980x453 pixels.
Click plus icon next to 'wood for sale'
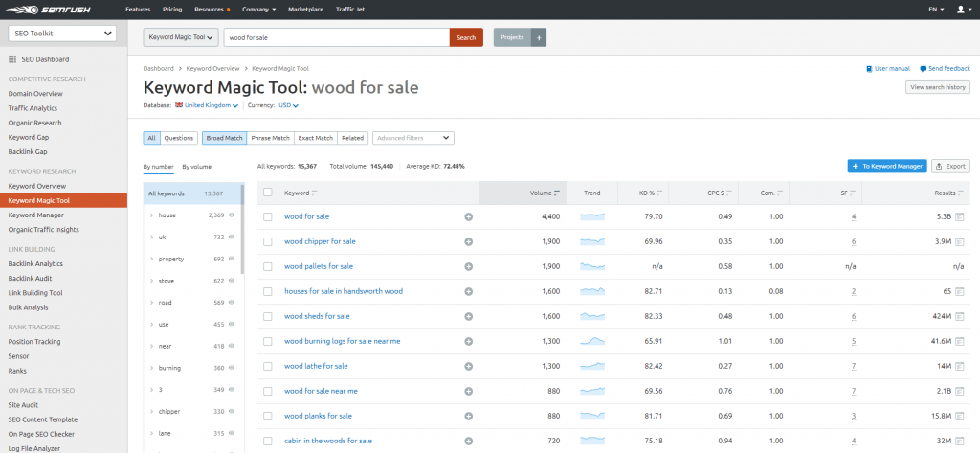pyautogui.click(x=469, y=216)
